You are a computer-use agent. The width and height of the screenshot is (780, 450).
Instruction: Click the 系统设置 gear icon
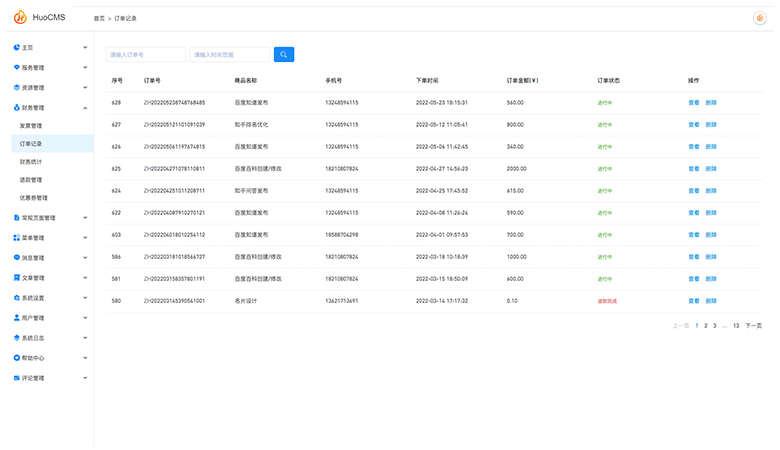click(16, 297)
